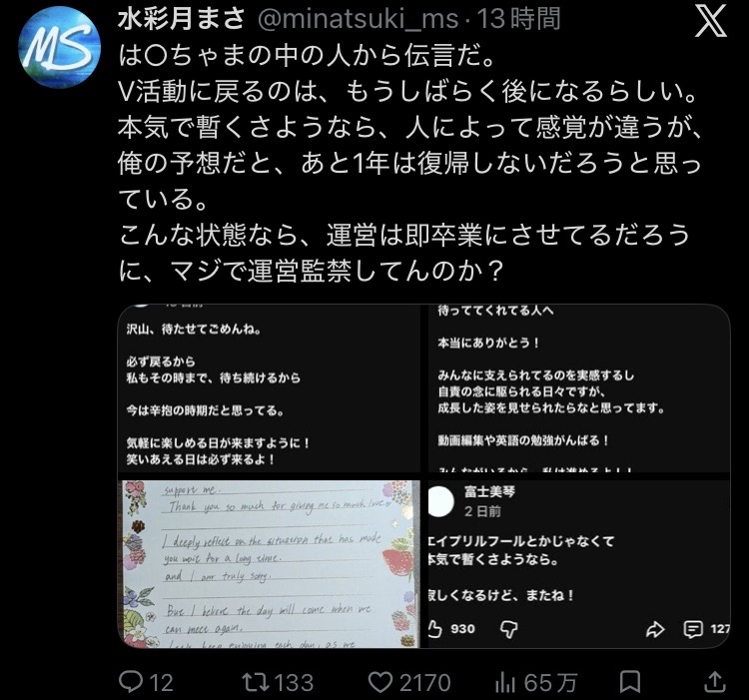
Task: Click the reply speech bubble icon
Action: point(130,681)
